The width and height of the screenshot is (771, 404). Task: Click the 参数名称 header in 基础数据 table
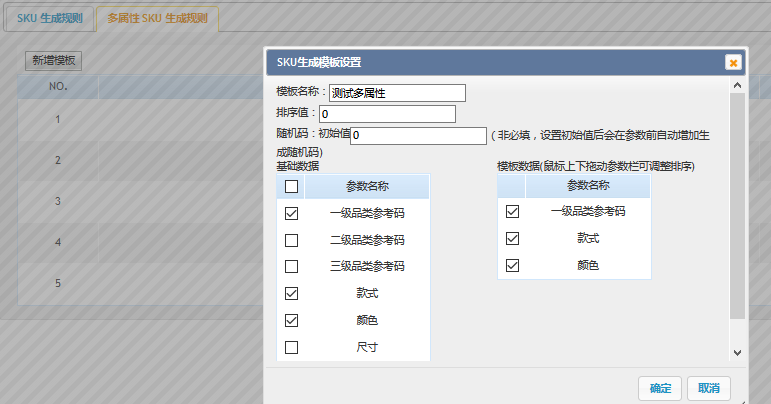pyautogui.click(x=367, y=186)
